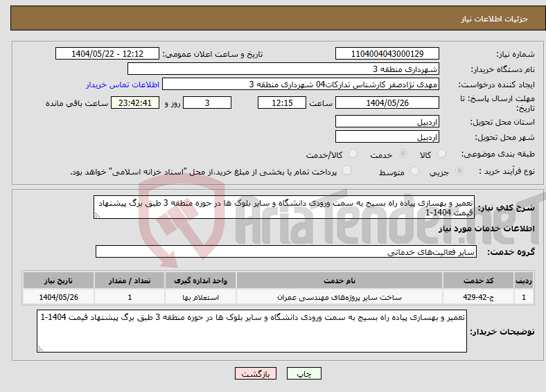Click the طبقه بندی موضوعی label

[x=498, y=154]
